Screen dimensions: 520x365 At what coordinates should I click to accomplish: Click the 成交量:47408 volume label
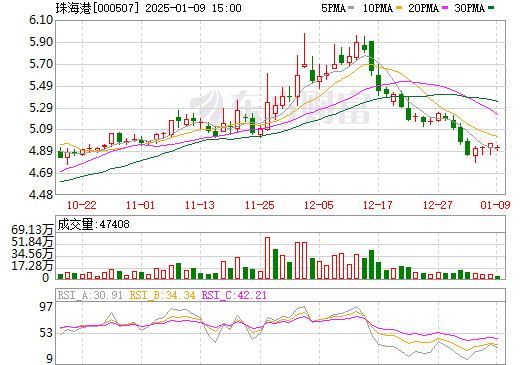tap(93, 224)
